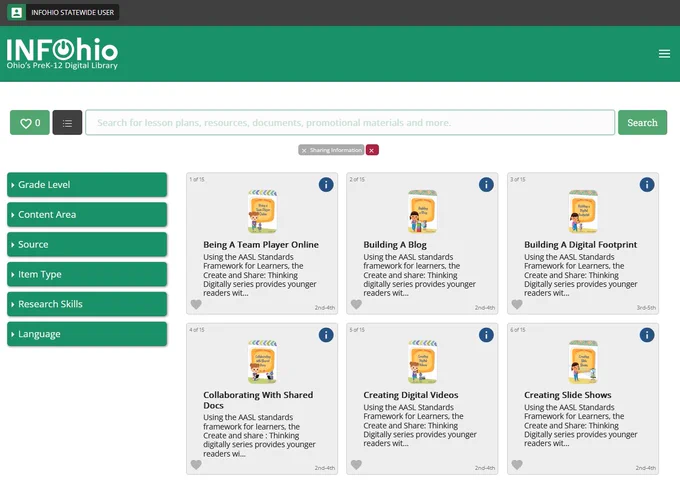680x482 pixels.
Task: Show info for Collaborating With Shared Docs
Action: pyautogui.click(x=326, y=335)
